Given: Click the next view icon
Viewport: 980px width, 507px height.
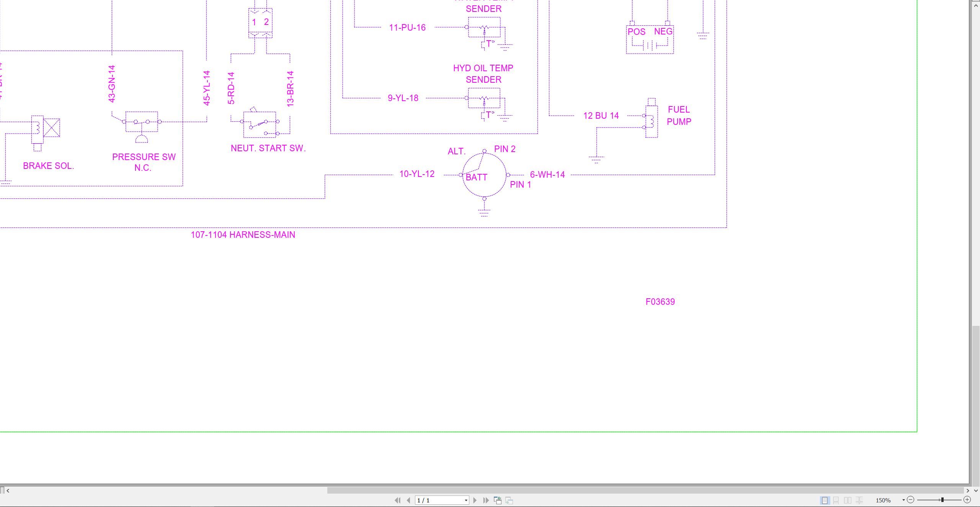Looking at the screenshot, I should (509, 500).
